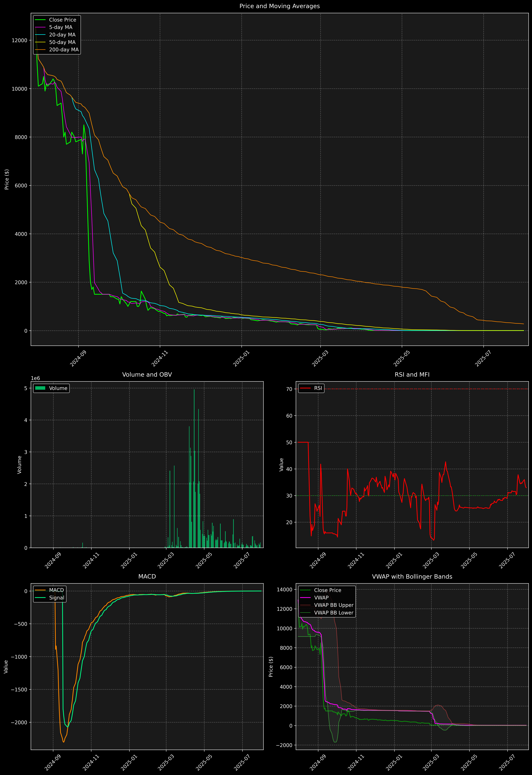Click the 'RSI and MFI' chart title

(412, 374)
